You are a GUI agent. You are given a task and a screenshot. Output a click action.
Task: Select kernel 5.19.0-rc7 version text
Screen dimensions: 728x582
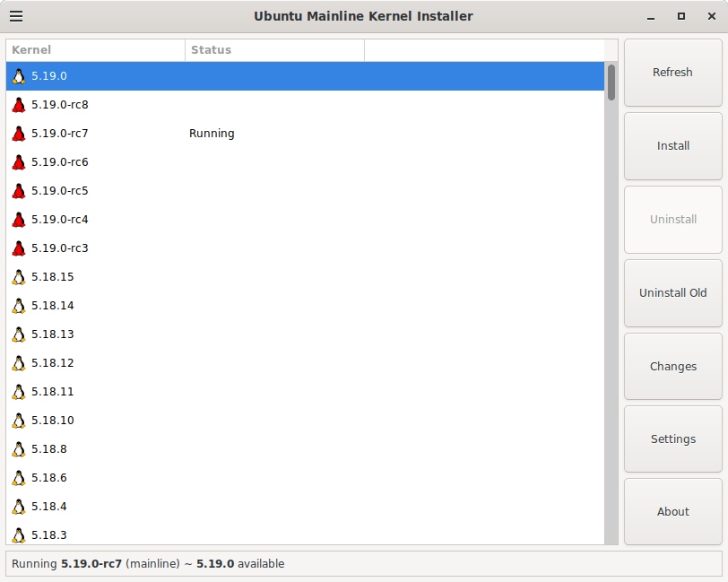point(60,134)
